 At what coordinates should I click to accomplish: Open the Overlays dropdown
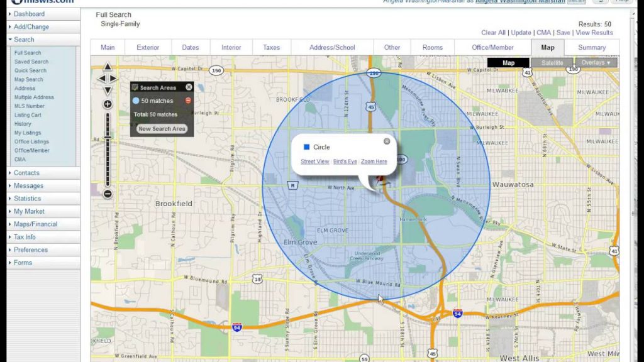pyautogui.click(x=596, y=63)
